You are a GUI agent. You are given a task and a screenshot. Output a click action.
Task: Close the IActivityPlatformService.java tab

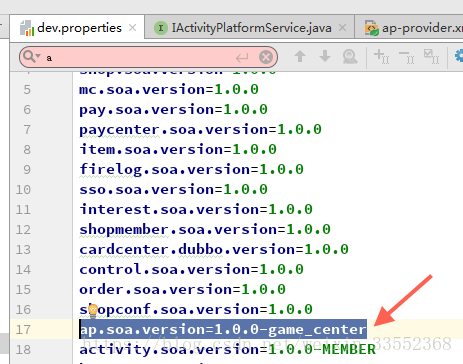coord(342,28)
